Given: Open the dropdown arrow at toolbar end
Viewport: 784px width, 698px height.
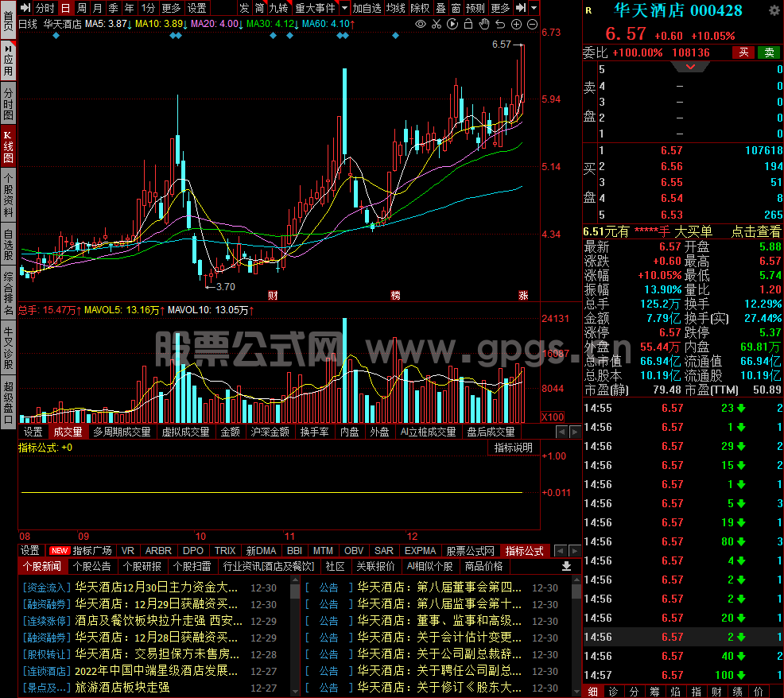Looking at the screenshot, I should [x=534, y=8].
